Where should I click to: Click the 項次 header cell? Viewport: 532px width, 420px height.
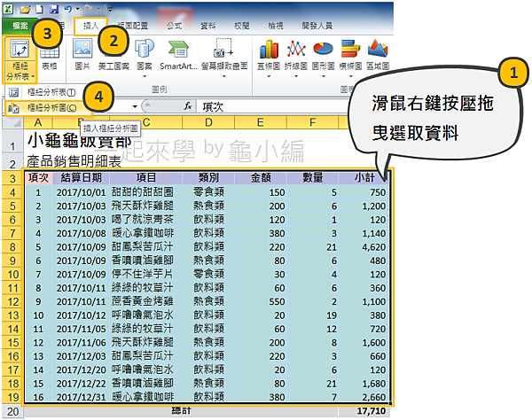[38, 177]
